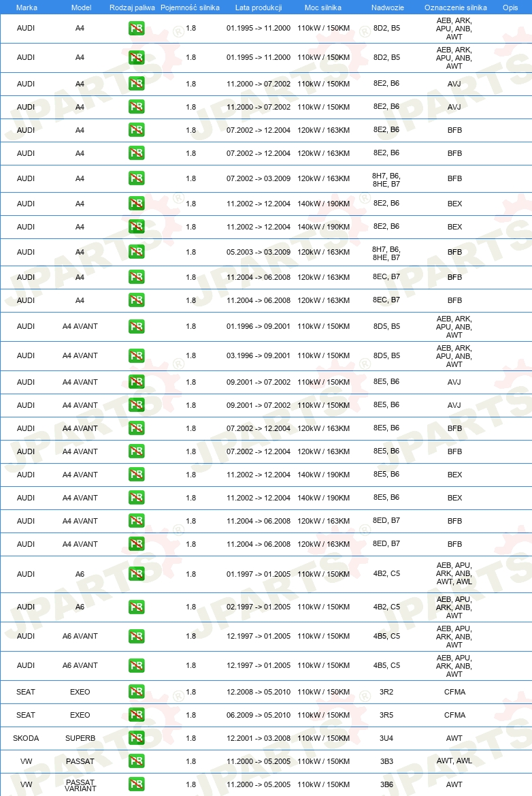
Task: Click the date '12.2001 -> 03.2008'
Action: [259, 738]
